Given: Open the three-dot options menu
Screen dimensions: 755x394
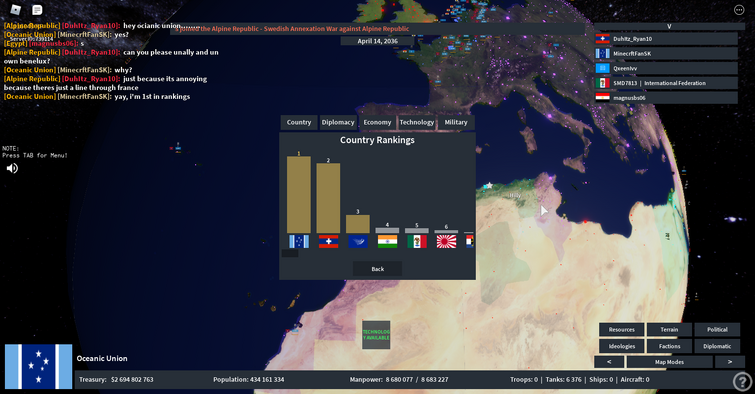Looking at the screenshot, I should click(x=739, y=10).
